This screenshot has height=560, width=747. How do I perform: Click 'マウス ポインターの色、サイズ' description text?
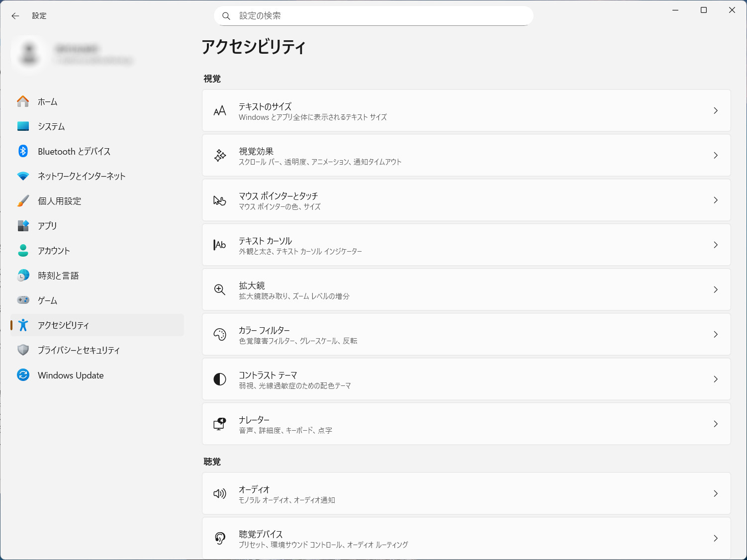tap(280, 207)
